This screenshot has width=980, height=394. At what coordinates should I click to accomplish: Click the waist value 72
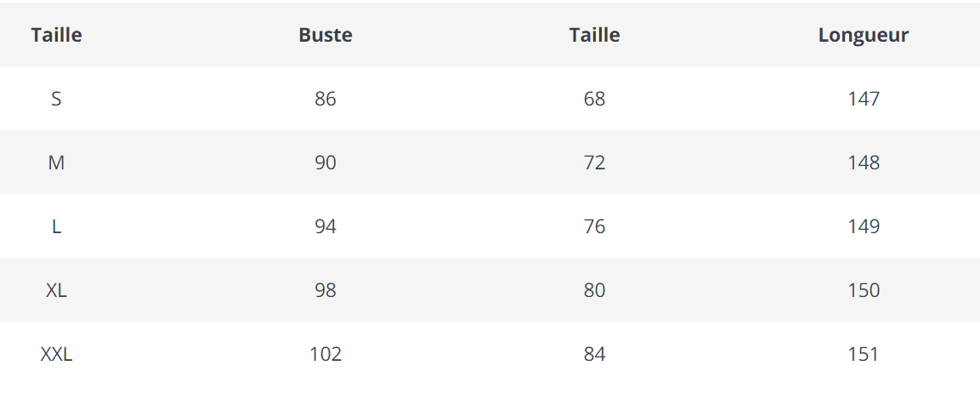point(594,163)
